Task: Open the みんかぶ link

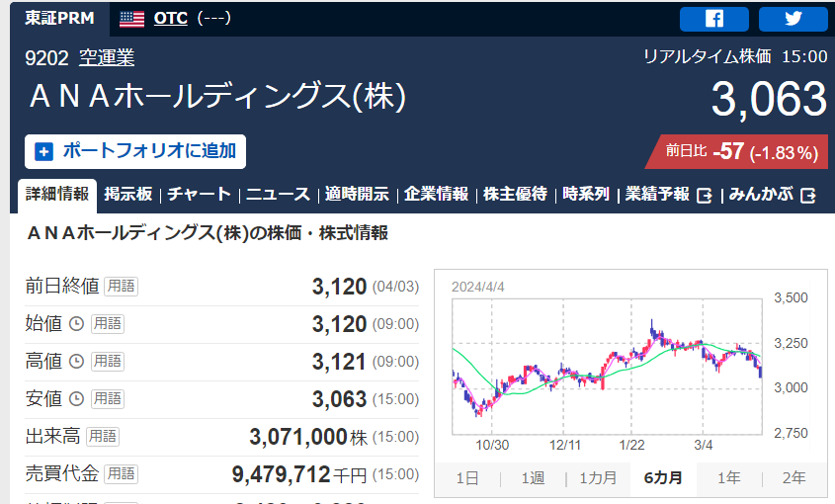Action: [x=761, y=195]
